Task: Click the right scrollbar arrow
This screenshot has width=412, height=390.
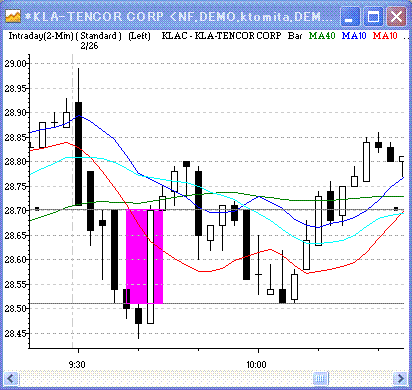Action: tap(400, 379)
